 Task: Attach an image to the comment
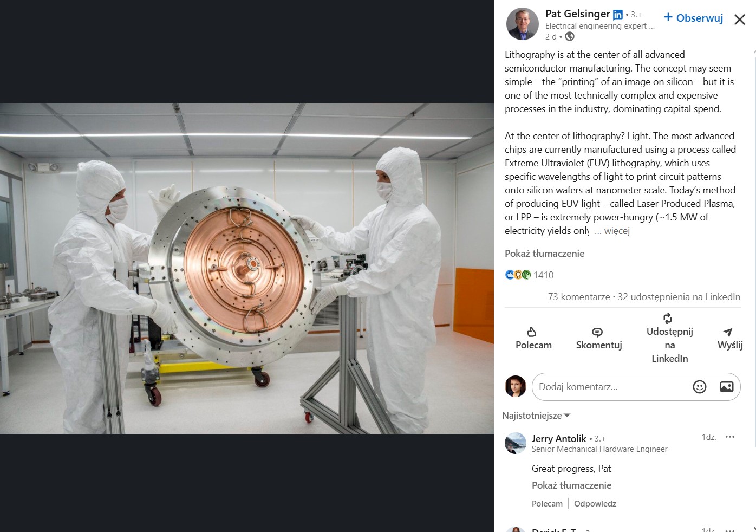(x=726, y=387)
